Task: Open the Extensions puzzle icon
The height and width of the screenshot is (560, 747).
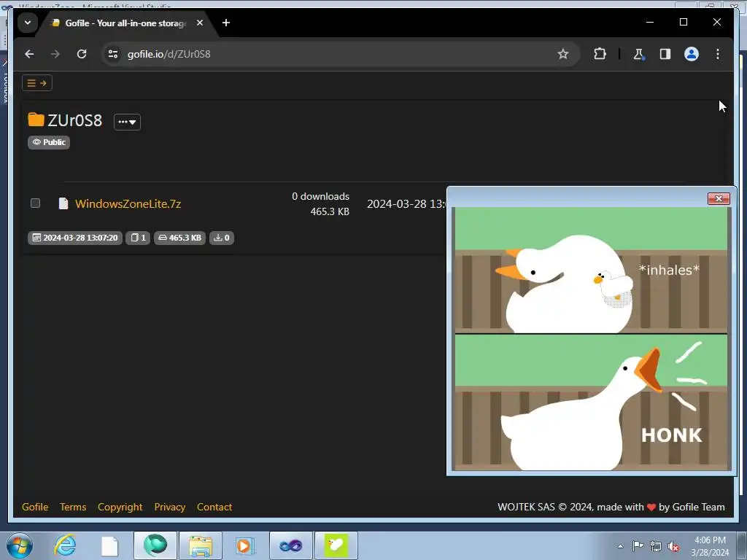Action: [x=600, y=54]
